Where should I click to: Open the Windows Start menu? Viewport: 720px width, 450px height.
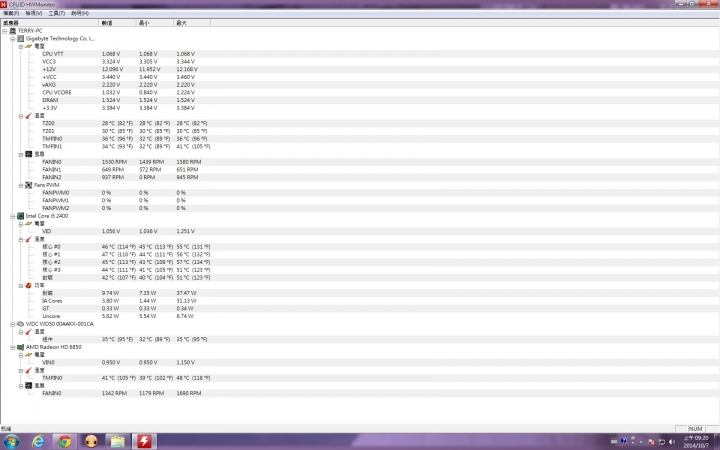coord(11,442)
